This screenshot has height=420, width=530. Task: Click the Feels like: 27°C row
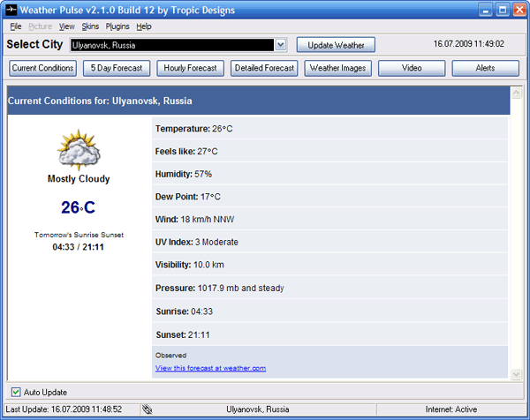(x=329, y=151)
